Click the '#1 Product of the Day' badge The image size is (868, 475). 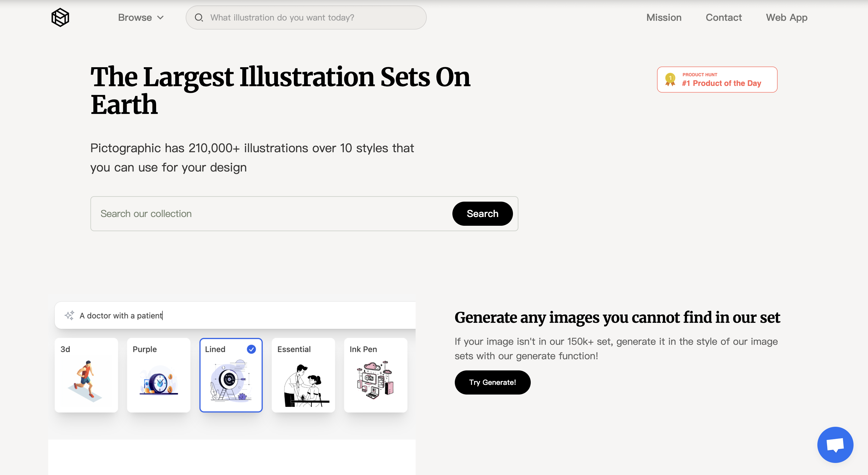(x=721, y=83)
